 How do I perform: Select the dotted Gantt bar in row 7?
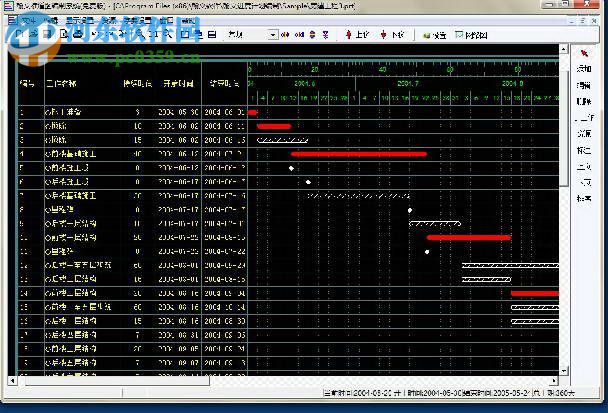pos(359,196)
